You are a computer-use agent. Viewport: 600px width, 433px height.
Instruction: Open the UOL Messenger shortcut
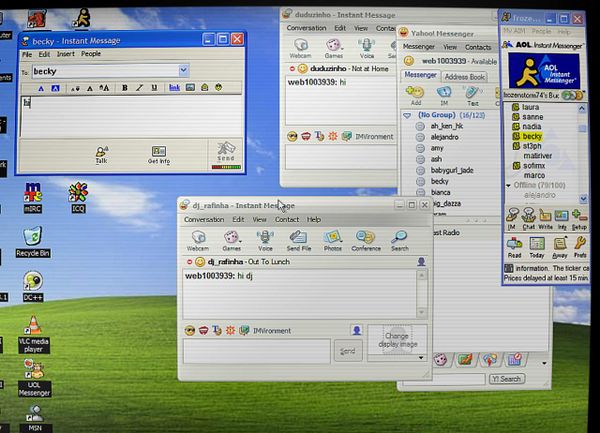pyautogui.click(x=34, y=378)
